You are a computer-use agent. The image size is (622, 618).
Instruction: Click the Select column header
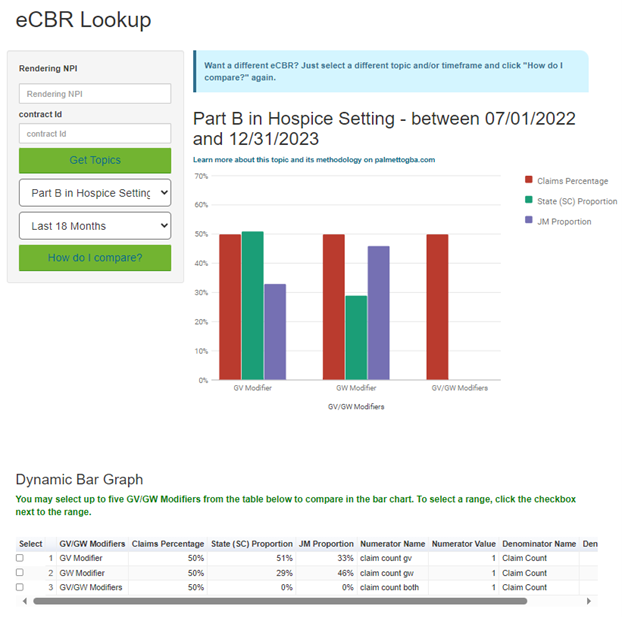[x=31, y=544]
